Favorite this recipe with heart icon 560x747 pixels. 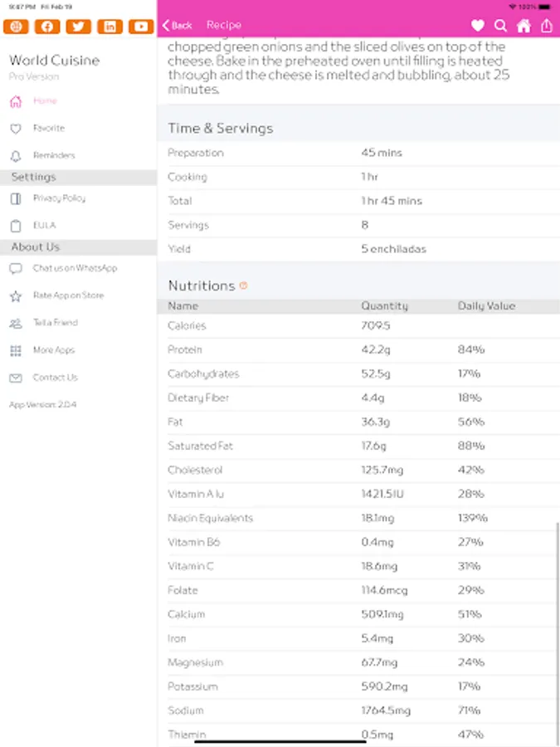[478, 26]
